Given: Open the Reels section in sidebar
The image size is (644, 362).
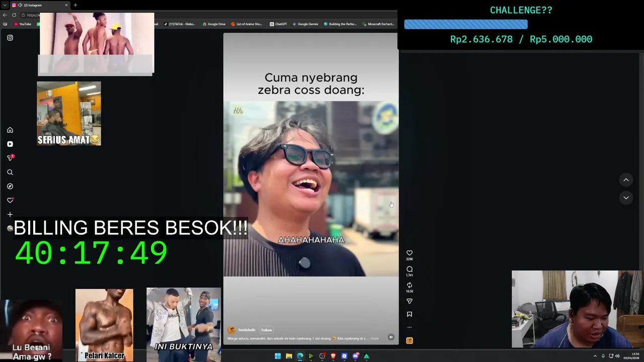Looking at the screenshot, I should point(10,144).
